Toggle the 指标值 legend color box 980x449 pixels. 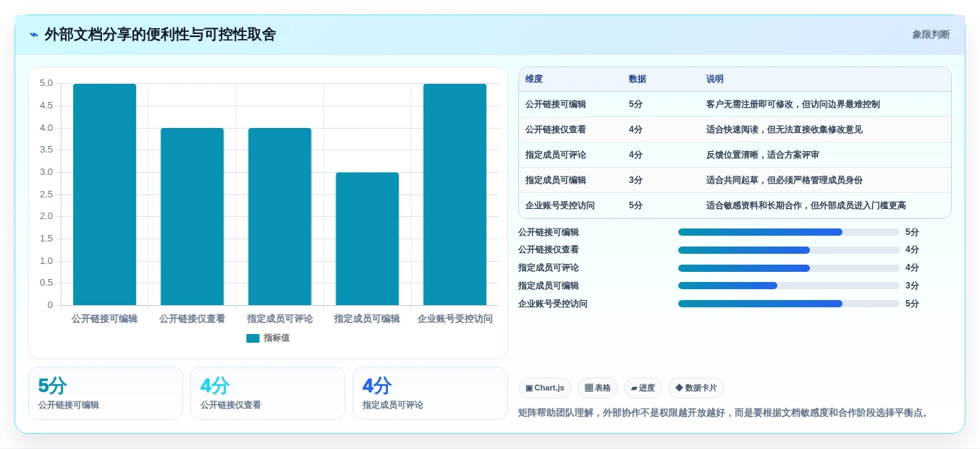coord(253,338)
